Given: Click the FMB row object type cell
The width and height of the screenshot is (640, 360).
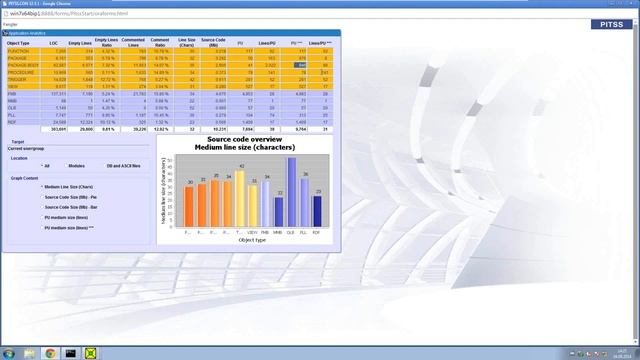Looking at the screenshot, I should [23, 94].
